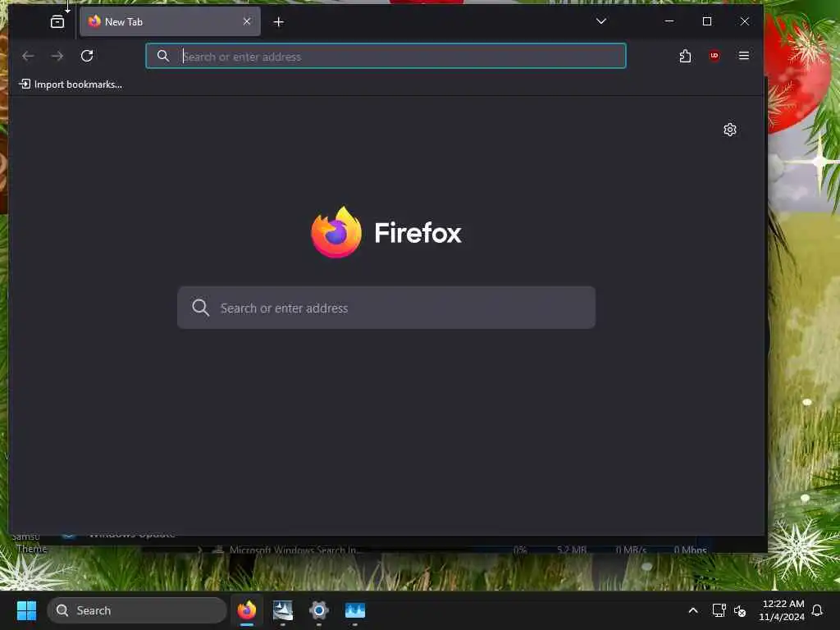Focus the toolbar address bar field

pos(386,56)
